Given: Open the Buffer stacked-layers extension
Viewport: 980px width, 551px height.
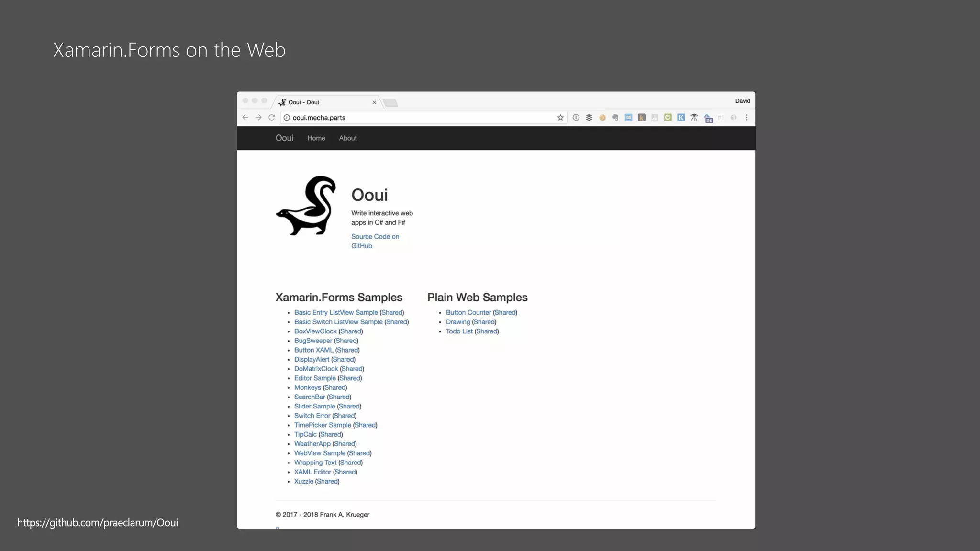Looking at the screenshot, I should pyautogui.click(x=589, y=118).
